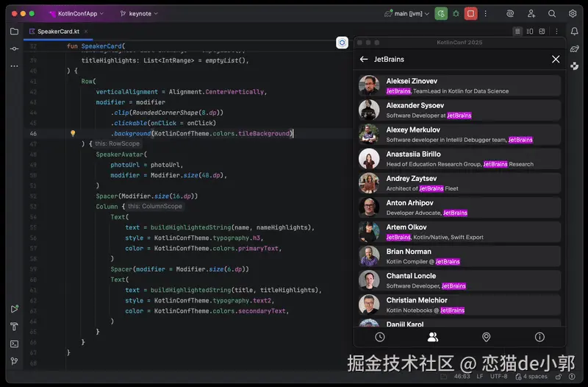Open the AI Assistant spiral icon
Image resolution: width=588 pixels, height=387 pixels.
[510, 14]
